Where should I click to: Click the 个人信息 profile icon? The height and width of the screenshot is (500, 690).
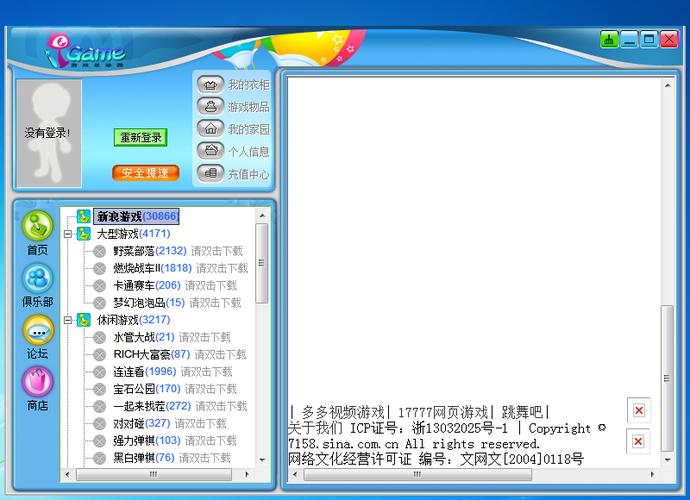click(x=210, y=151)
